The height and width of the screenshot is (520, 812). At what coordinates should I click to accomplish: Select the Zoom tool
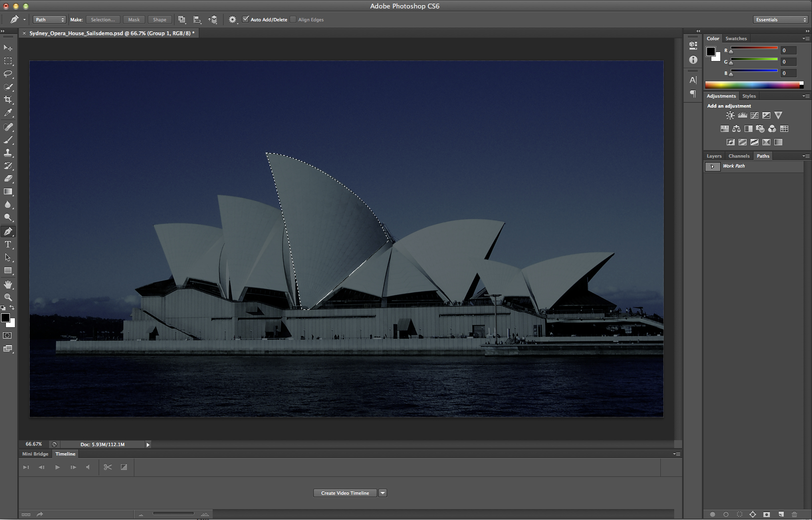click(8, 297)
